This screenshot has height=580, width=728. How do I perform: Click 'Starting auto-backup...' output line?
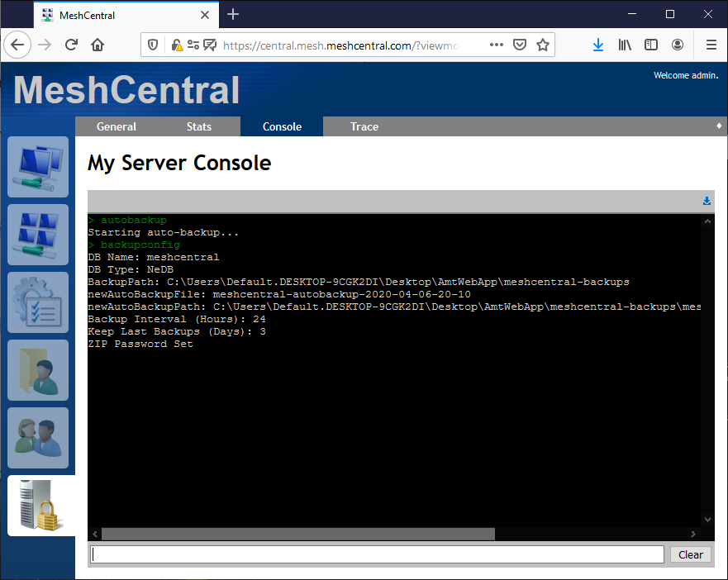(x=164, y=232)
